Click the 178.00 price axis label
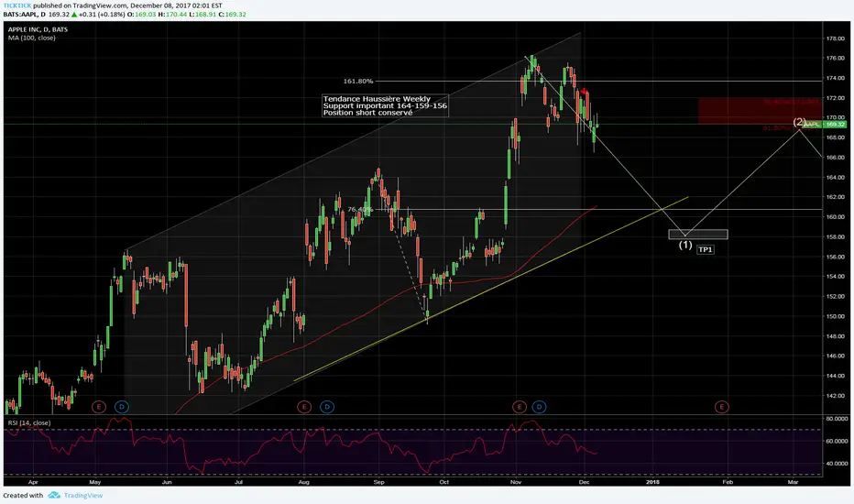854x504 pixels. pos(836,38)
